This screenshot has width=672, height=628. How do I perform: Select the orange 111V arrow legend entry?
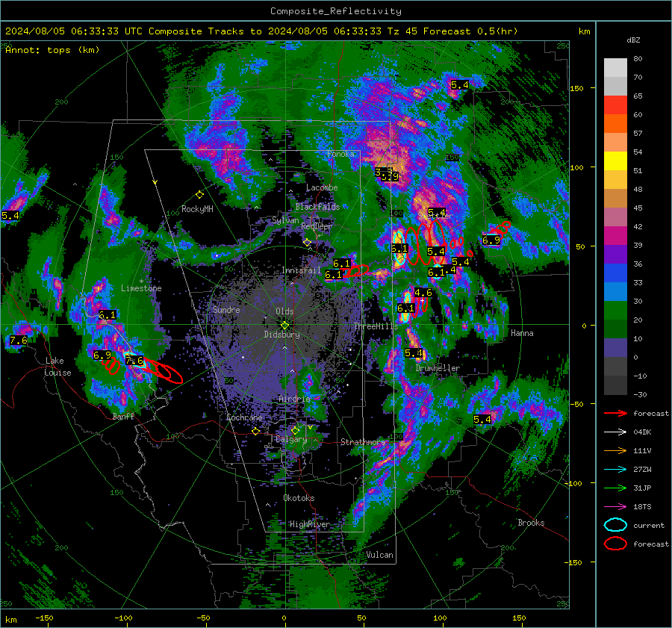pos(615,450)
